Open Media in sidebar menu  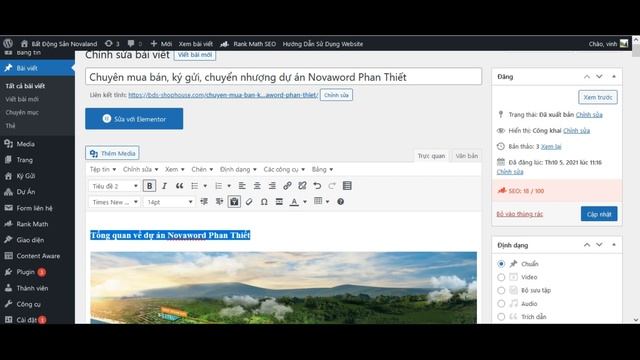tap(25, 144)
